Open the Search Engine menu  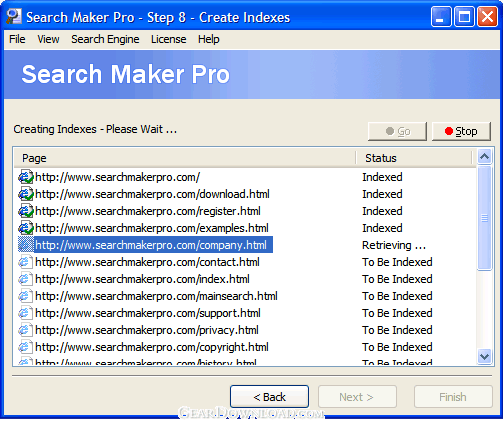[x=105, y=39]
